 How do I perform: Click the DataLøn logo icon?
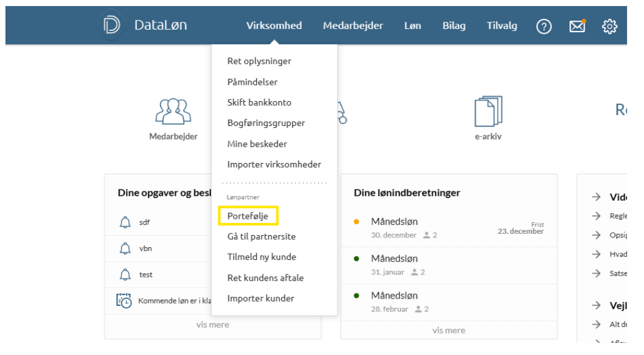tap(112, 25)
